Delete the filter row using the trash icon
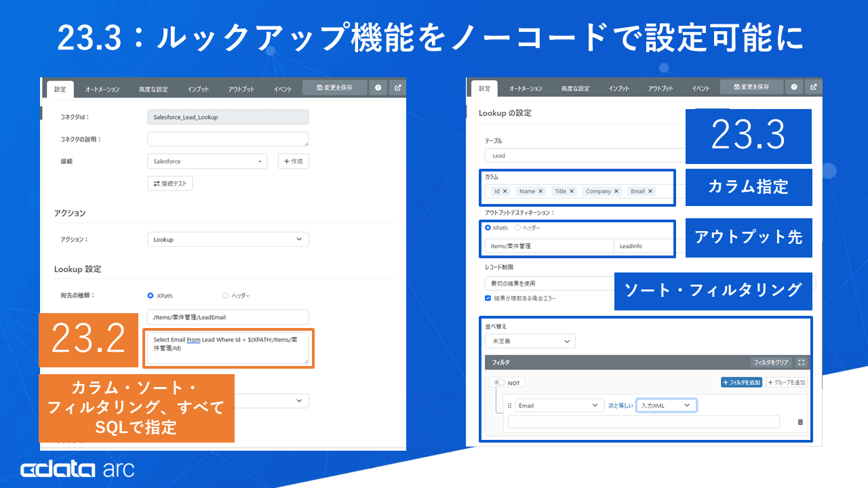868x488 pixels. tap(800, 422)
